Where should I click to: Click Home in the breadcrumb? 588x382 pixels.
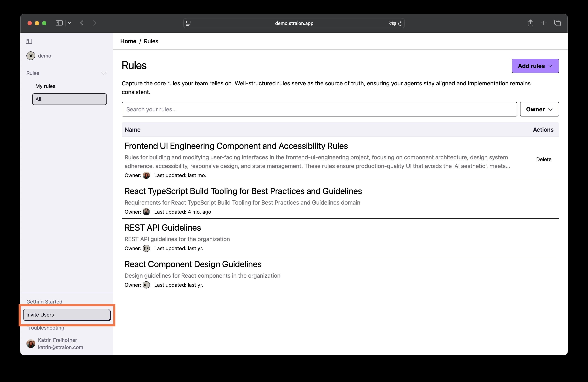pyautogui.click(x=128, y=41)
